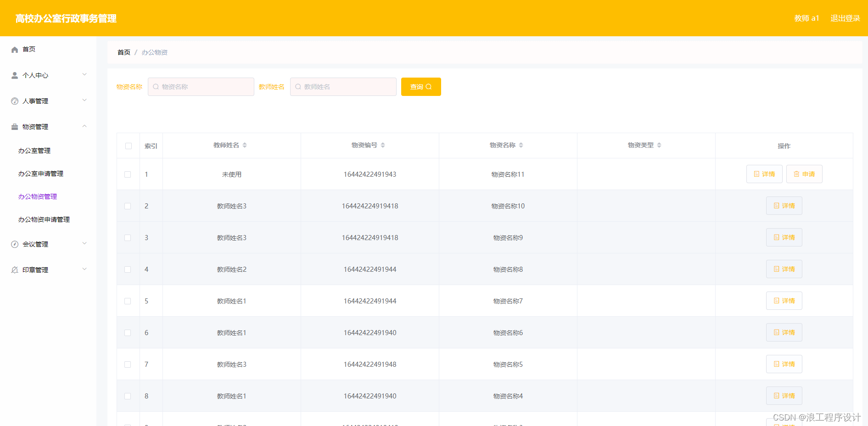Sort by the 教师姓名 column arrows
This screenshot has height=426, width=868.
click(x=245, y=145)
